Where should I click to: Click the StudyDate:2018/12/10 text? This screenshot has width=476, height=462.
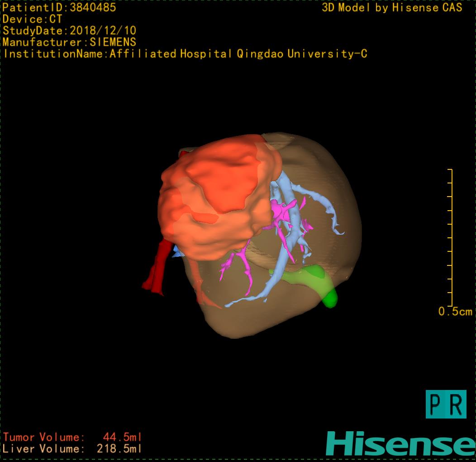70,31
